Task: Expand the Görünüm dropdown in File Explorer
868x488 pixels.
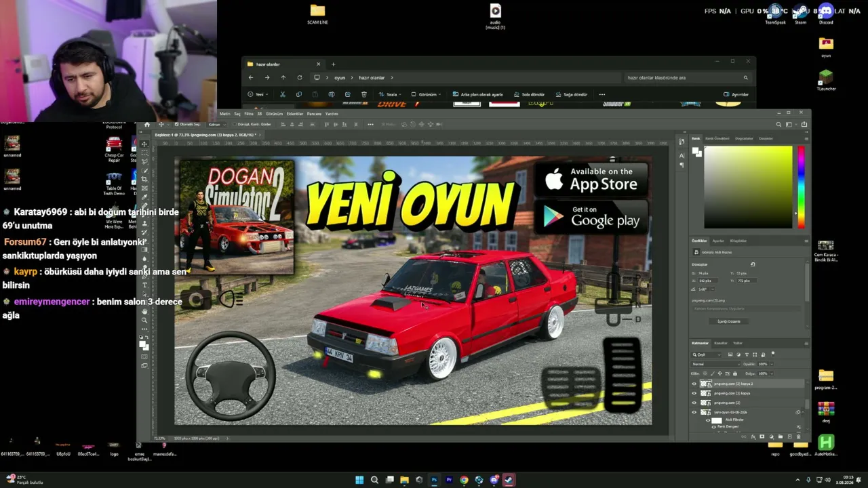Action: tap(427, 95)
